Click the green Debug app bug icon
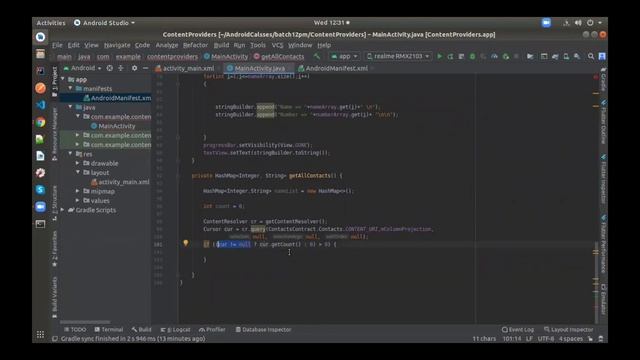 click(x=472, y=56)
